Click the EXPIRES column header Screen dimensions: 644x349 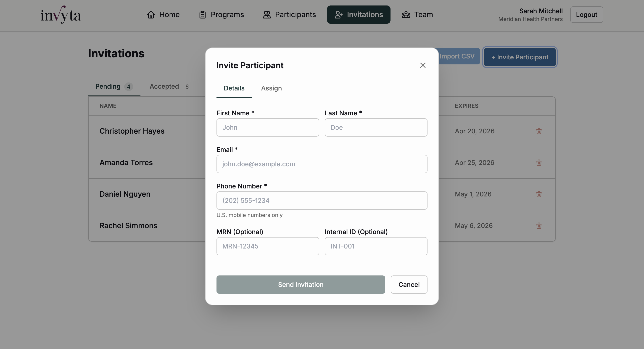(467, 106)
